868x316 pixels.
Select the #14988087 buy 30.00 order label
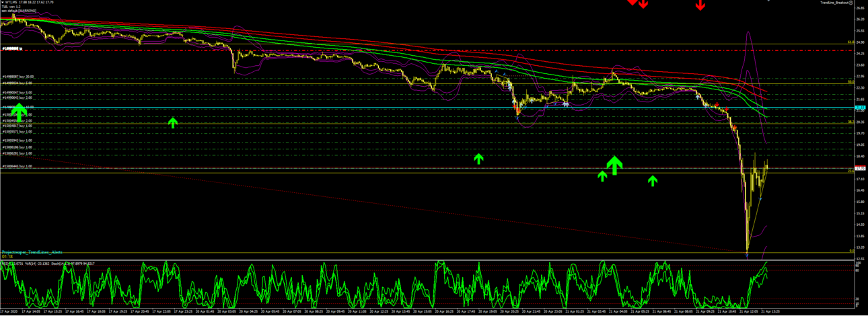point(18,77)
